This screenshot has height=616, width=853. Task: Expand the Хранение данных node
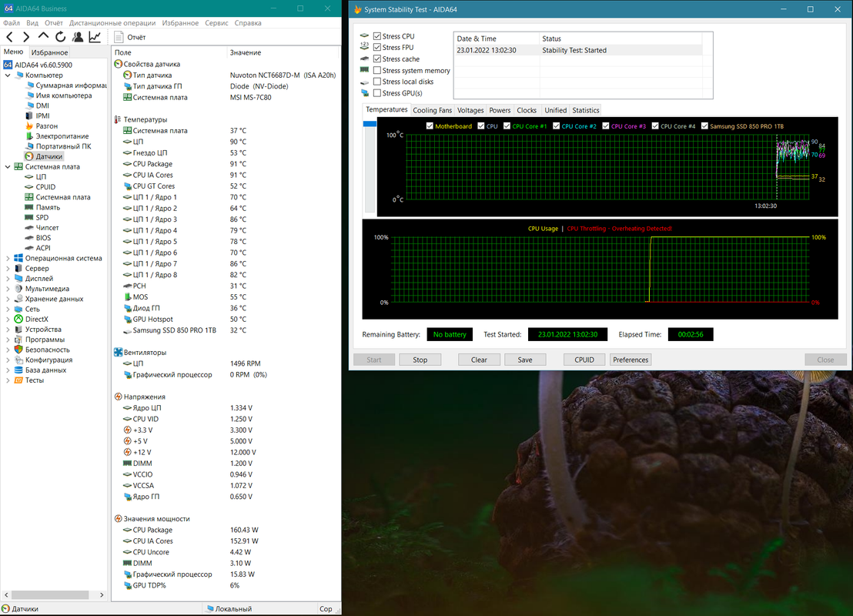coord(8,299)
